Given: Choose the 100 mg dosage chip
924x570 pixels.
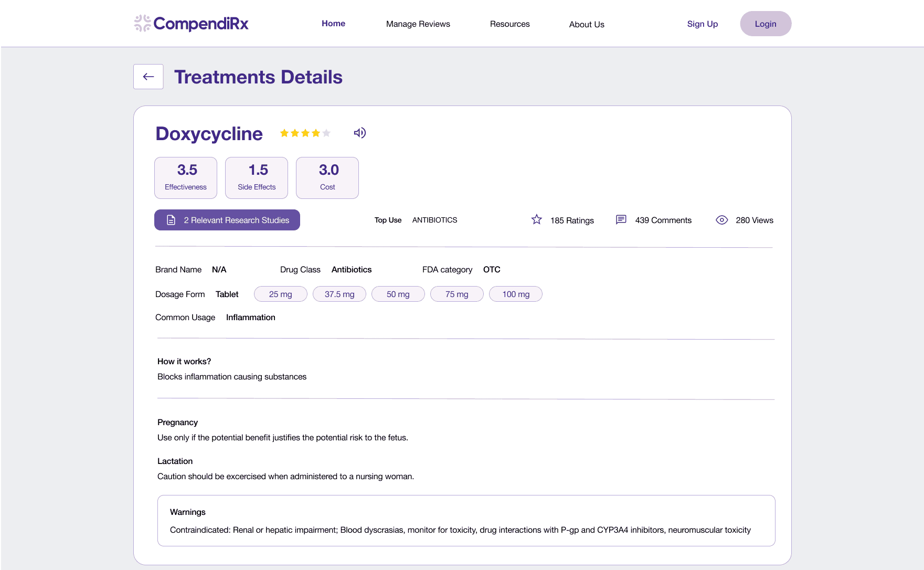Looking at the screenshot, I should point(515,294).
